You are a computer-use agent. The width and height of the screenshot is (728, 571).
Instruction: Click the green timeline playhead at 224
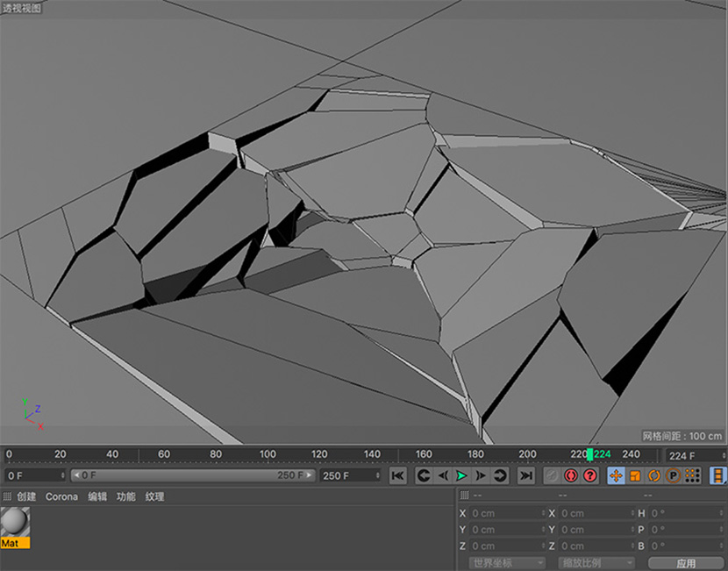click(x=589, y=454)
